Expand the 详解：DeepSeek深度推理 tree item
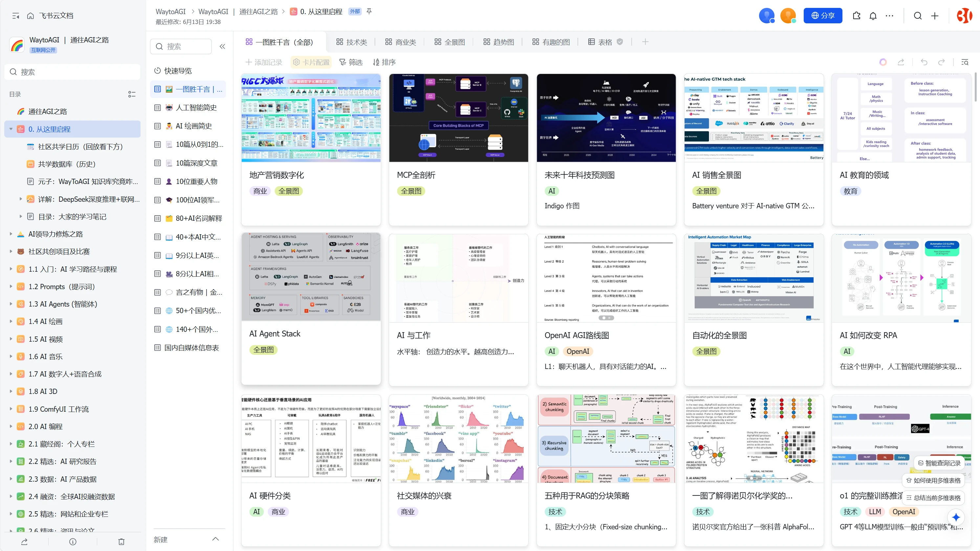 pyautogui.click(x=21, y=199)
